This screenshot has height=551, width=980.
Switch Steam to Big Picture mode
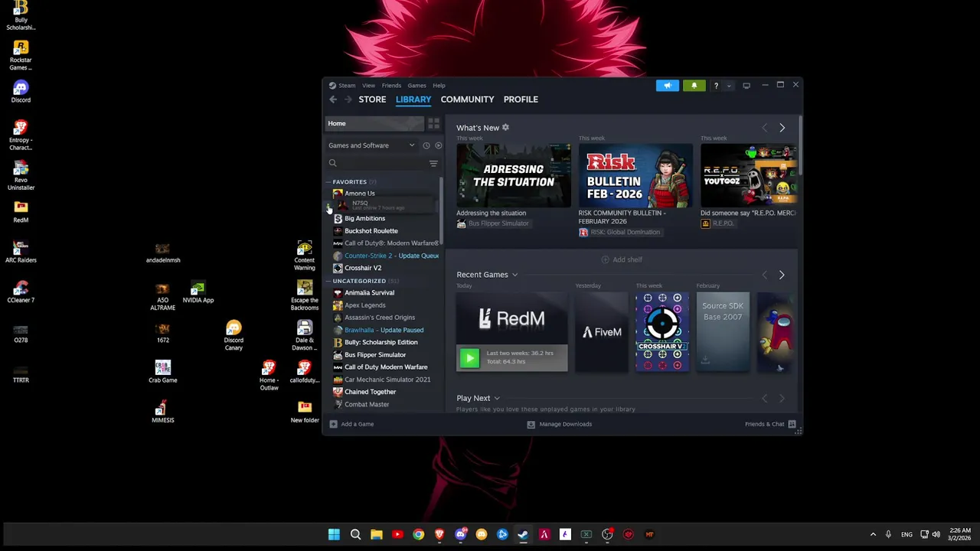coord(746,86)
